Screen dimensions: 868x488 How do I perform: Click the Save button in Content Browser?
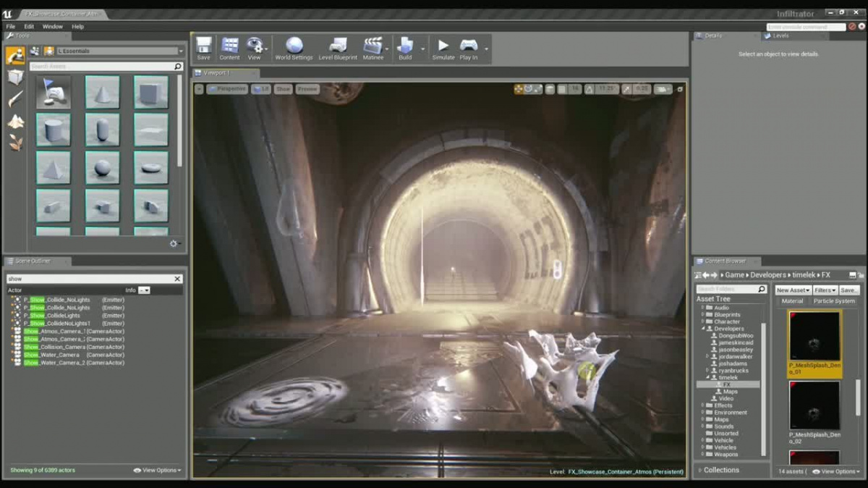pyautogui.click(x=848, y=290)
